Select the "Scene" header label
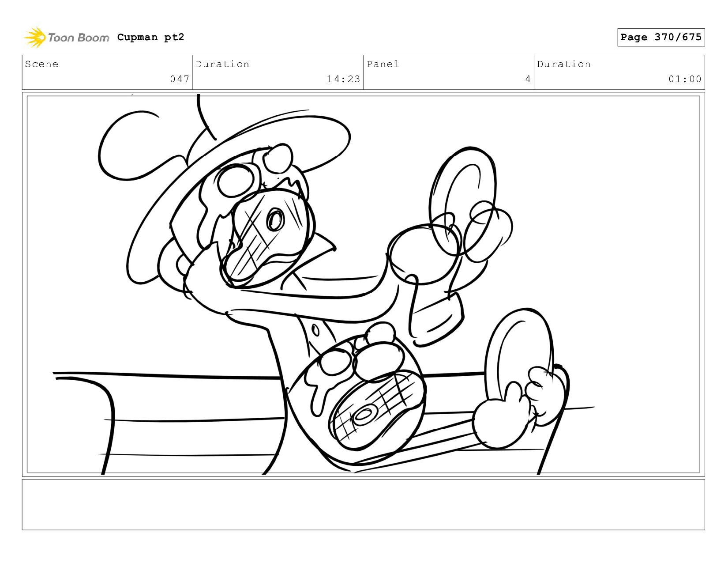Viewport: 728px width, 563px height. (41, 64)
